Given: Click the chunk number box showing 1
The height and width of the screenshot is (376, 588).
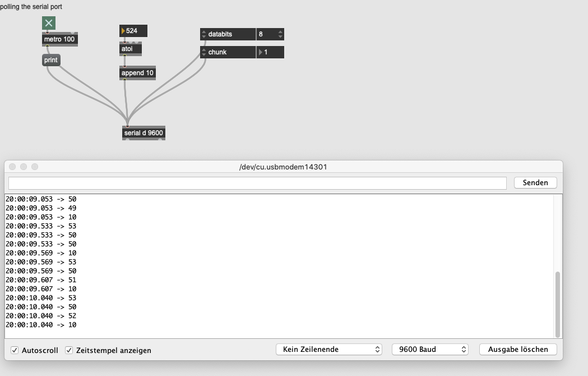Looking at the screenshot, I should coord(270,52).
